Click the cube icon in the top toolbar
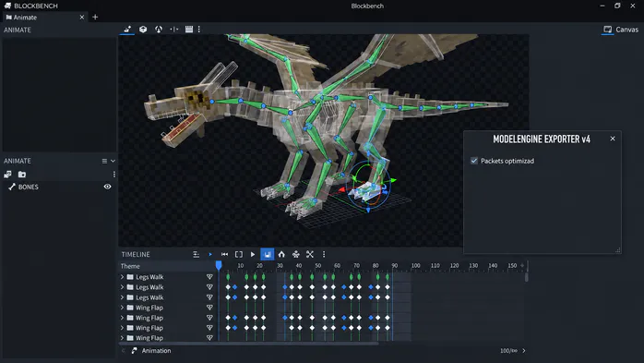This screenshot has width=644, height=363. click(143, 30)
